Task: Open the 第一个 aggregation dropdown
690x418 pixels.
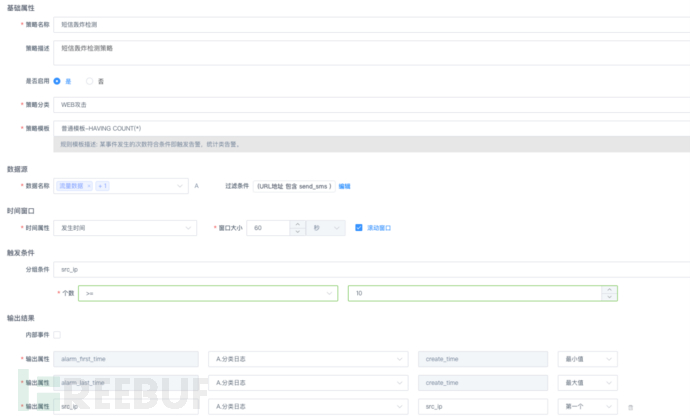Action: click(589, 406)
